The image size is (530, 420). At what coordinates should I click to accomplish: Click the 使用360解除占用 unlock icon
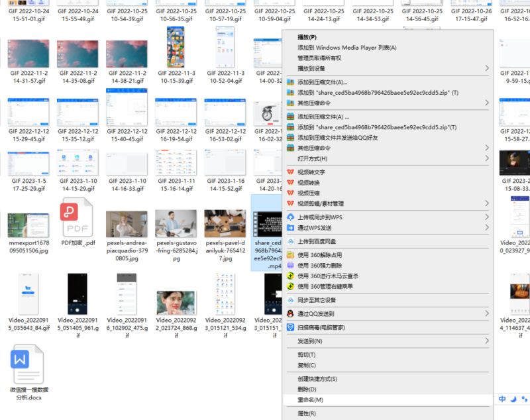pos(290,256)
